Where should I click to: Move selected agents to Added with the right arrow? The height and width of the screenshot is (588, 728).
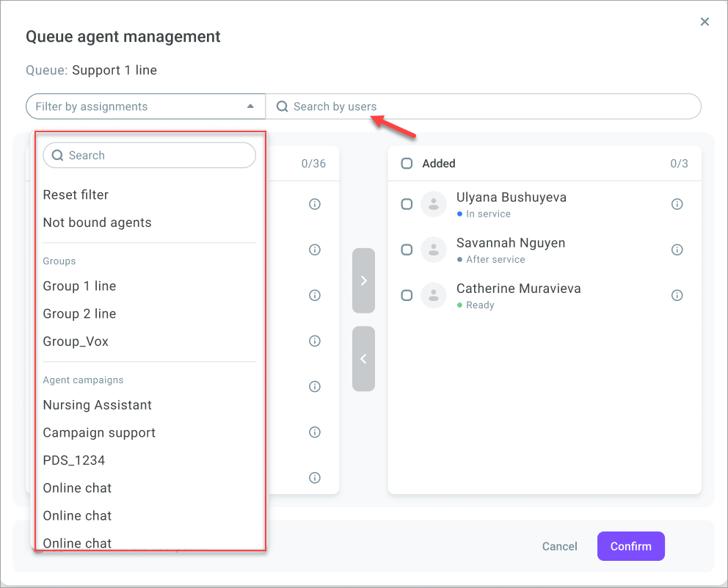coord(363,280)
